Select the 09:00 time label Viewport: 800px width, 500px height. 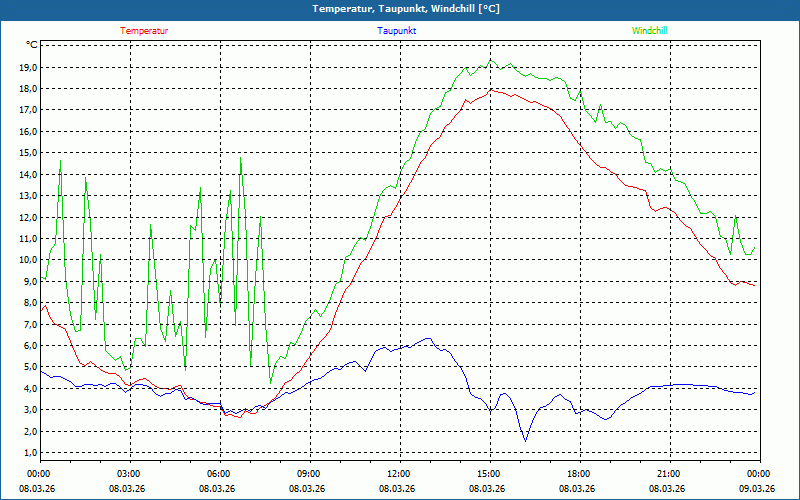[x=309, y=474]
